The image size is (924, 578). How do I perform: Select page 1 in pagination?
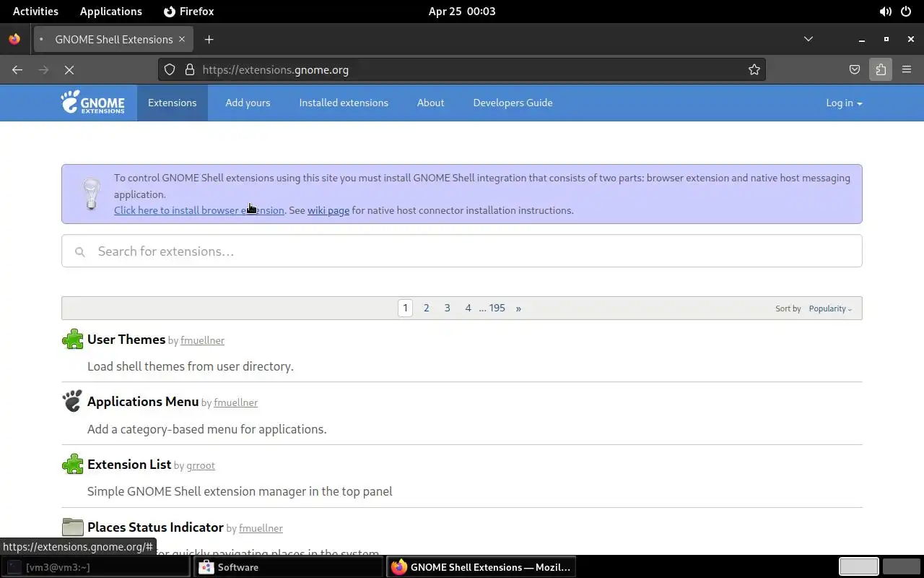pyautogui.click(x=405, y=308)
